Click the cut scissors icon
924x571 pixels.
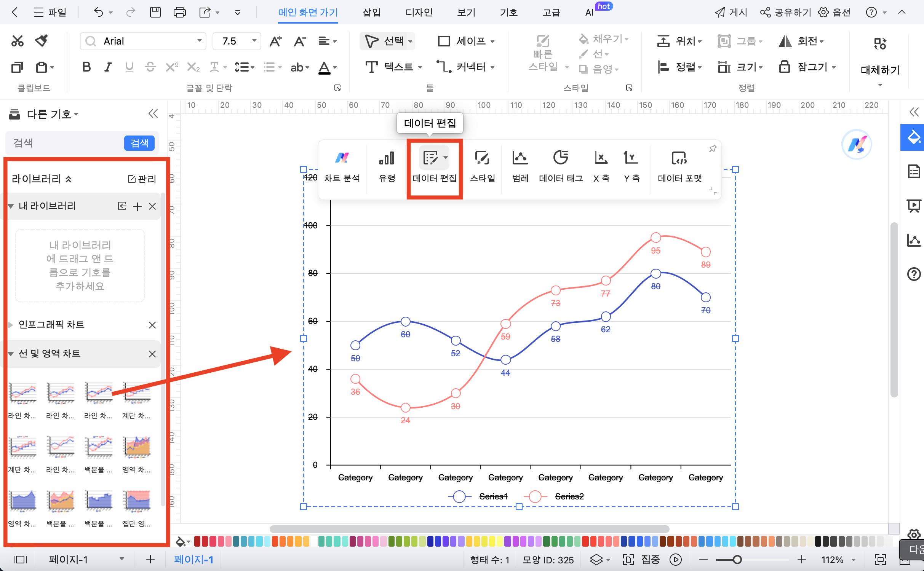[x=17, y=41]
